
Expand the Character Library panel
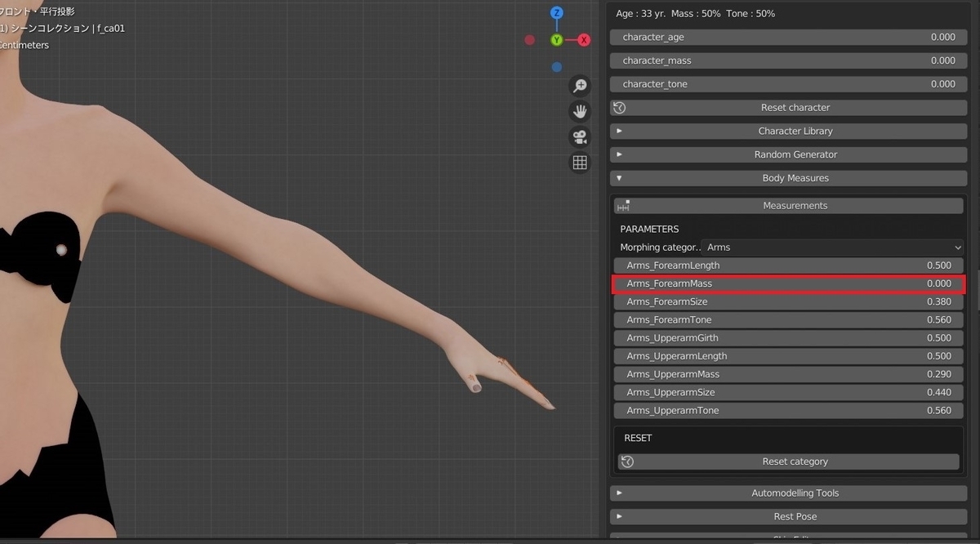[789, 131]
